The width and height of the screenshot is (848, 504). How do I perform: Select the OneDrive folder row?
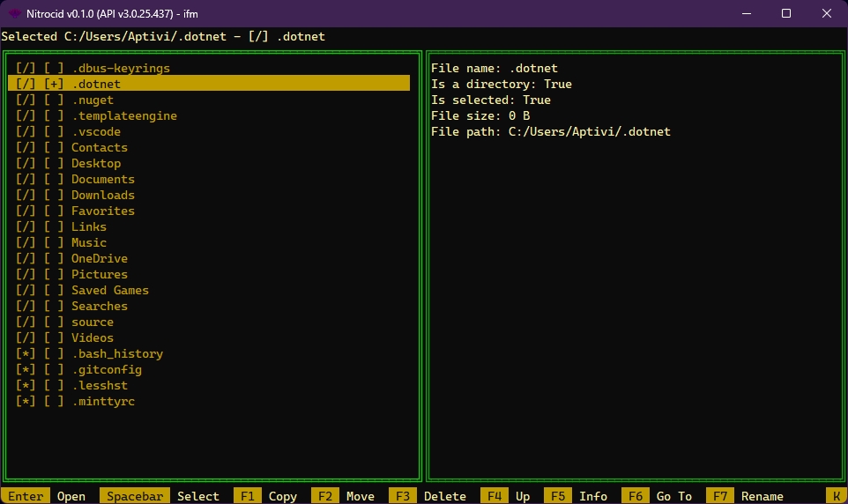tap(99, 259)
